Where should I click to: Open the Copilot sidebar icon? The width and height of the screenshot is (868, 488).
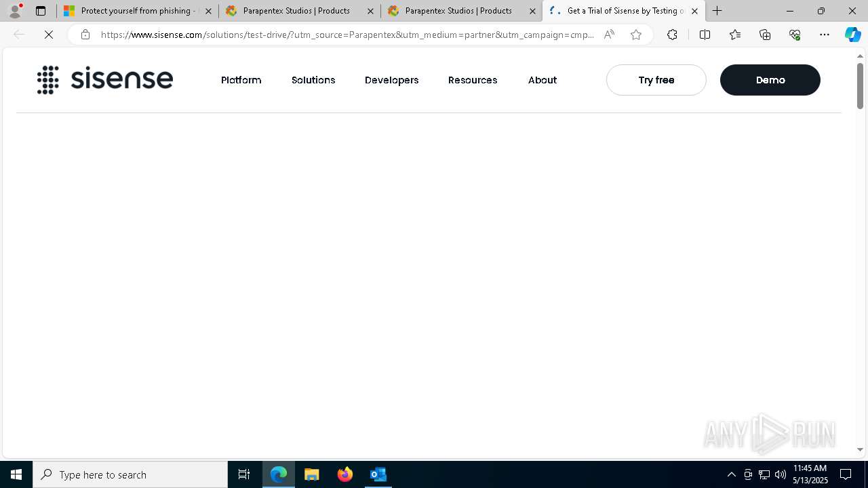point(852,35)
